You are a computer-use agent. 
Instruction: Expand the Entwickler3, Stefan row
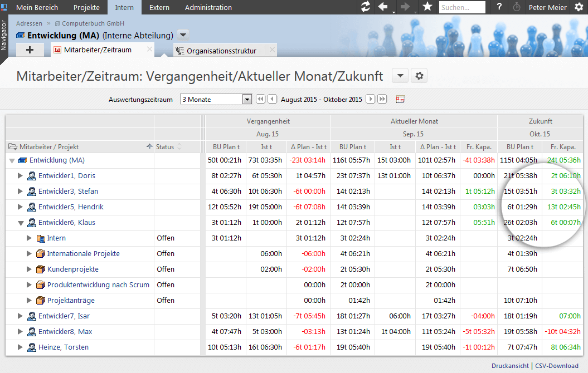tap(20, 192)
